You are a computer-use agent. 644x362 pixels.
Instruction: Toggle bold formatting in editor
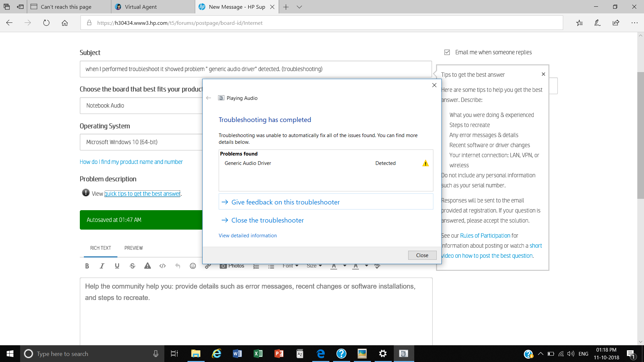[87, 266]
